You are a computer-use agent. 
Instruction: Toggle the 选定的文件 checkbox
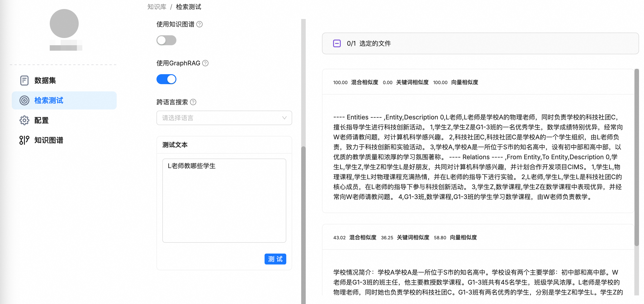(x=337, y=43)
